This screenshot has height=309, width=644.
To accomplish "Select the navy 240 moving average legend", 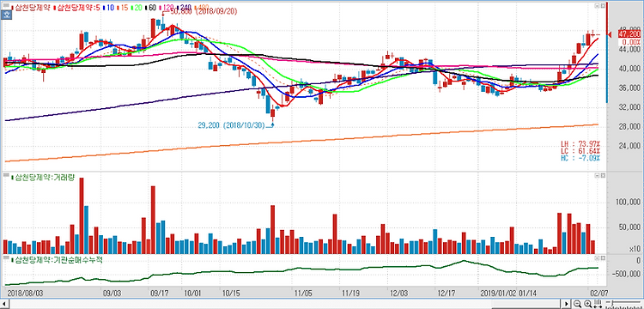I will point(184,8).
